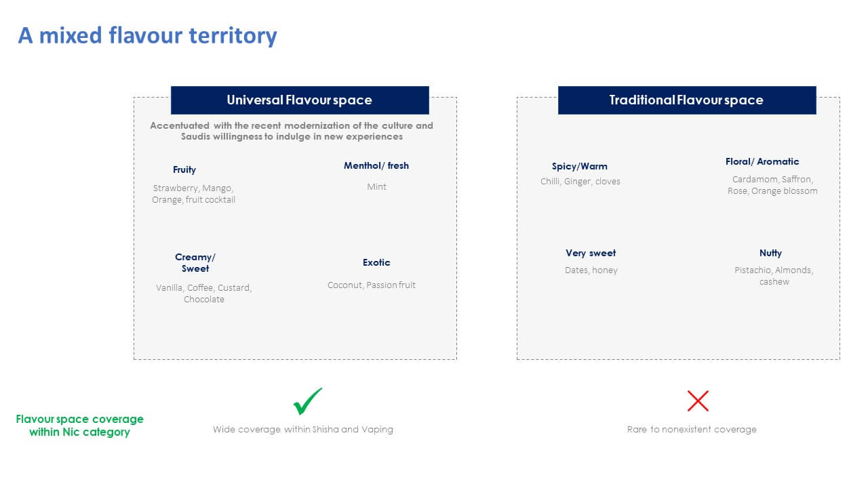Screen dimensions: 868x488
Task: Click the 'Creamy/ Sweet' heading
Action: (x=195, y=263)
